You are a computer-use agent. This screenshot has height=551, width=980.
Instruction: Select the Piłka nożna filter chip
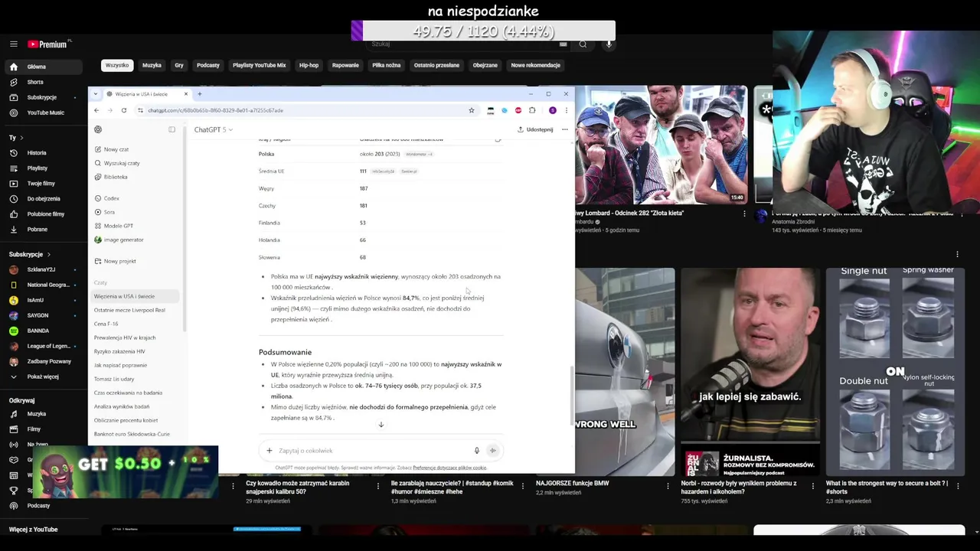coord(387,65)
